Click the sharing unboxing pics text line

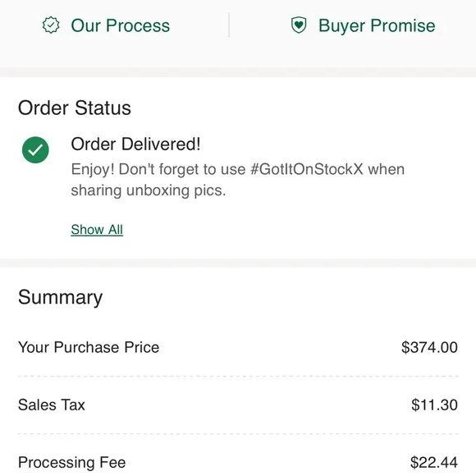point(149,190)
